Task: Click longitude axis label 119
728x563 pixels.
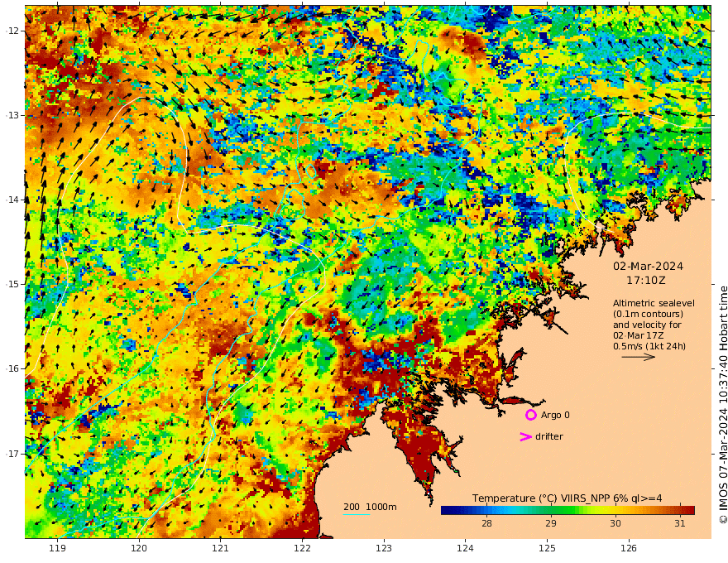Action: 58,549
